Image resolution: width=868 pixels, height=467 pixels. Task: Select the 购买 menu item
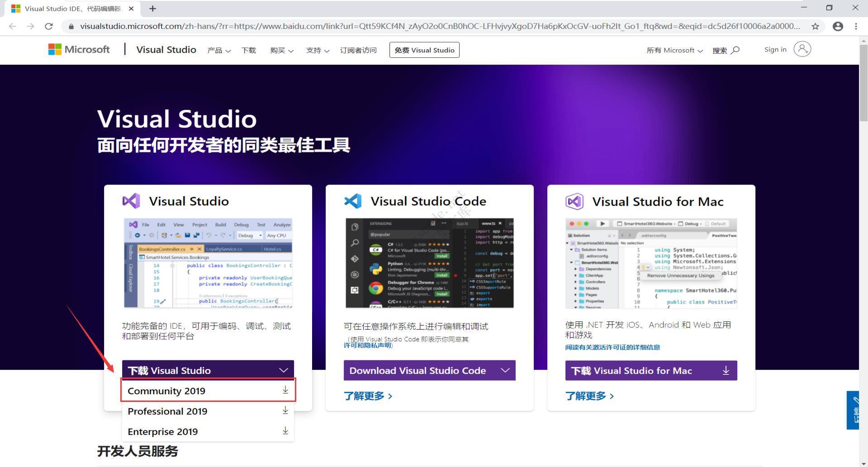coord(278,51)
